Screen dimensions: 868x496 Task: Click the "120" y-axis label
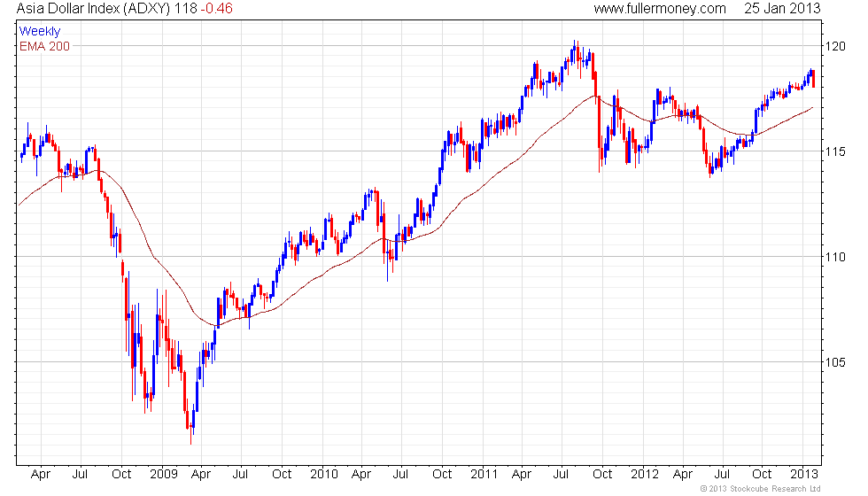(x=834, y=46)
